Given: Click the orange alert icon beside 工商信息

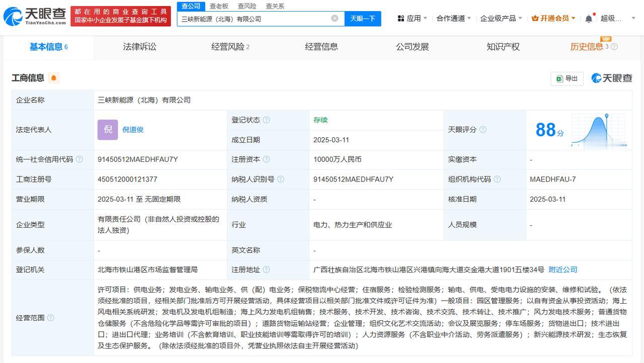Looking at the screenshot, I should [x=54, y=78].
